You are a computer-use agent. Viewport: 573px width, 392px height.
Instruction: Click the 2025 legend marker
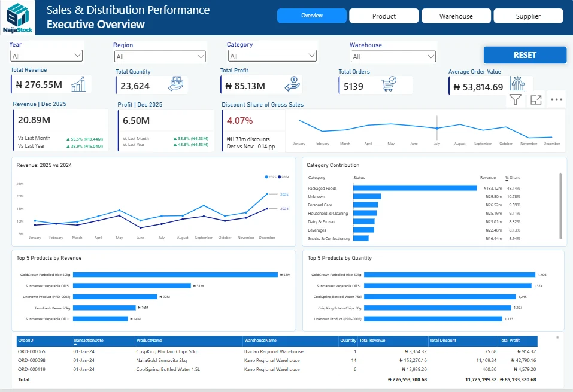click(x=266, y=177)
